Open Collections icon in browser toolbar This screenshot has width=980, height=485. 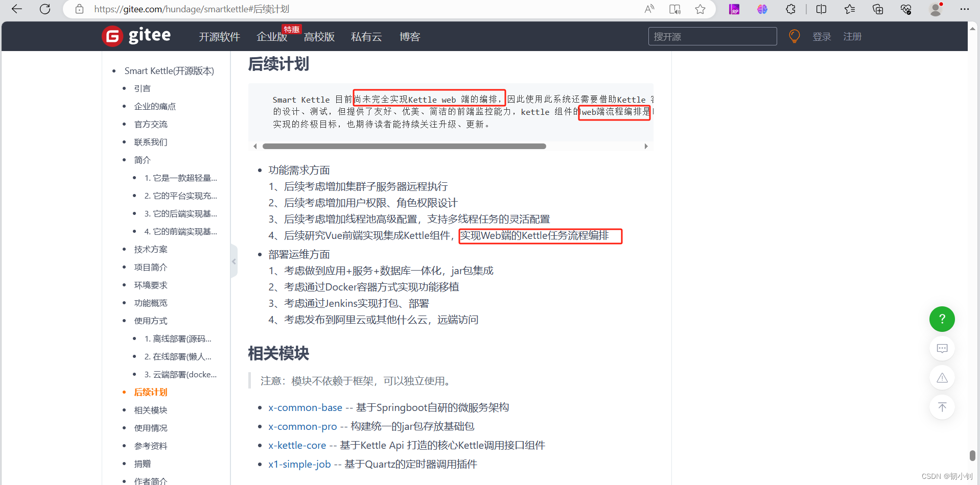(x=878, y=9)
